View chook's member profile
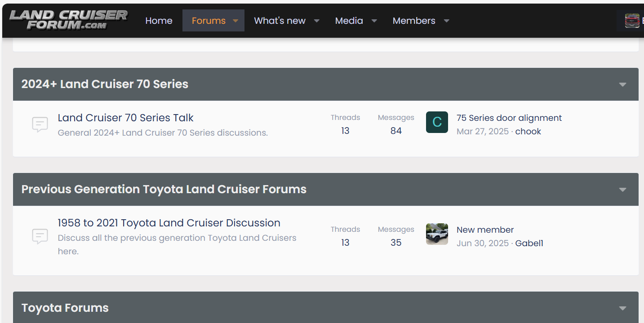 click(528, 132)
